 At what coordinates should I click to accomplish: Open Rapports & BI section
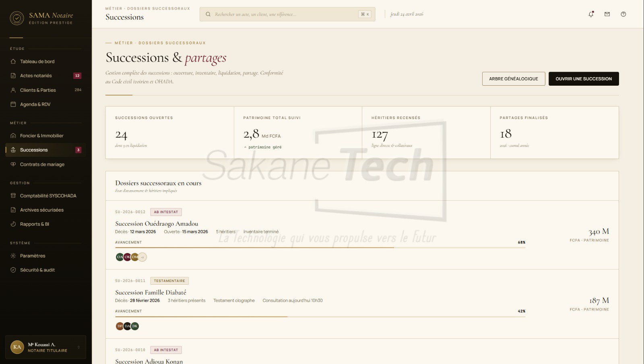(x=45, y=224)
